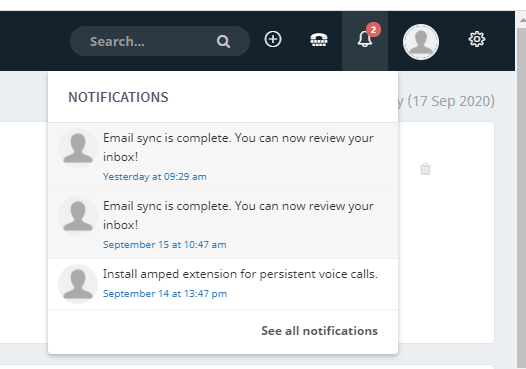Viewport: 526px width, 369px height.
Task: Click avatar of September 15 notification
Action: click(78, 216)
